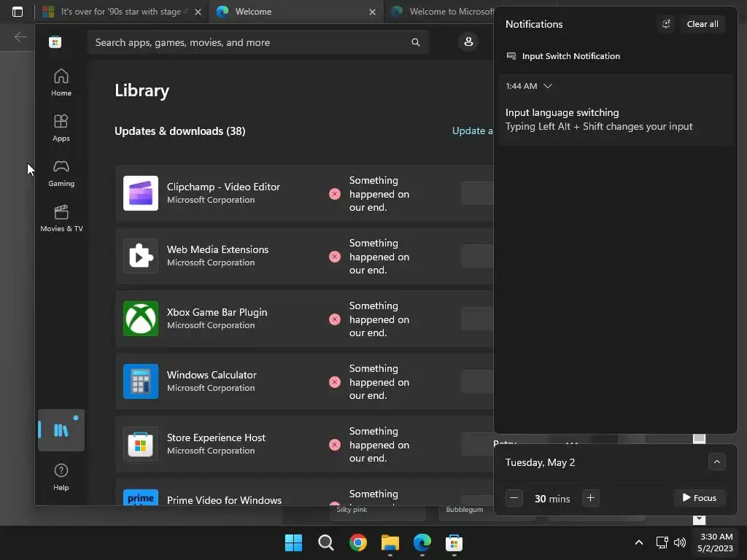Image resolution: width=747 pixels, height=560 pixels.
Task: Switch to Edge from taskbar
Action: (422, 542)
